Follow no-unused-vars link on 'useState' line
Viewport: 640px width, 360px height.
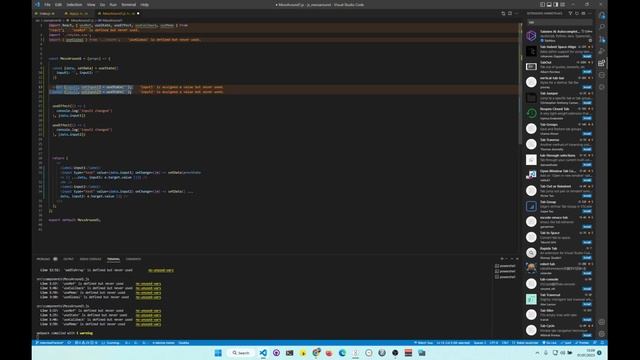click(148, 315)
